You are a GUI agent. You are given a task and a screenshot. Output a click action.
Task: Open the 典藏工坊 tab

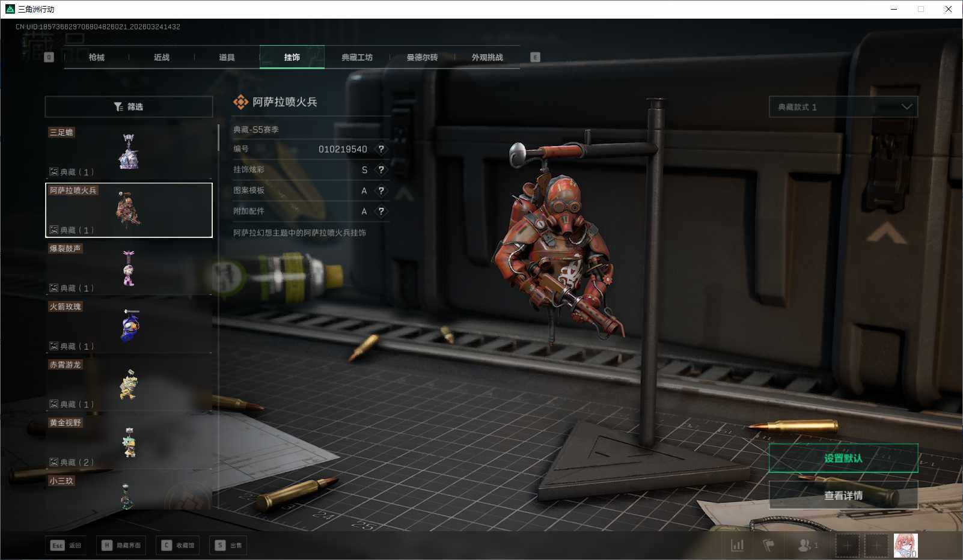point(357,57)
